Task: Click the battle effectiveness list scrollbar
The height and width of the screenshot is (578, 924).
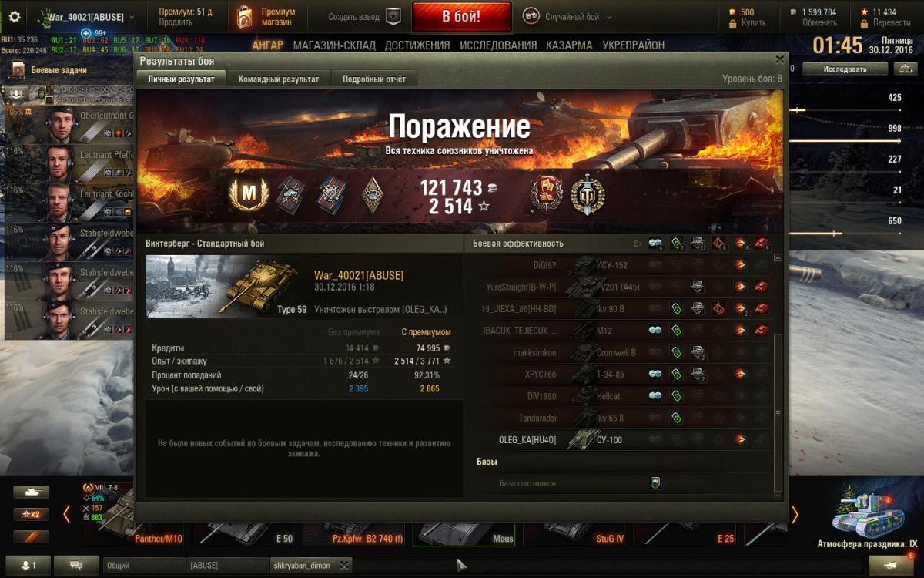Action: pyautogui.click(x=778, y=373)
